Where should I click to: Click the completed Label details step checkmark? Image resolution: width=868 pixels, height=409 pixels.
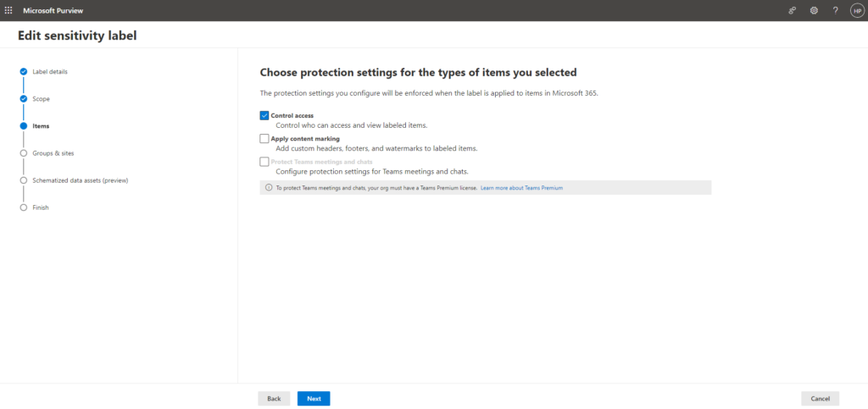coord(24,72)
